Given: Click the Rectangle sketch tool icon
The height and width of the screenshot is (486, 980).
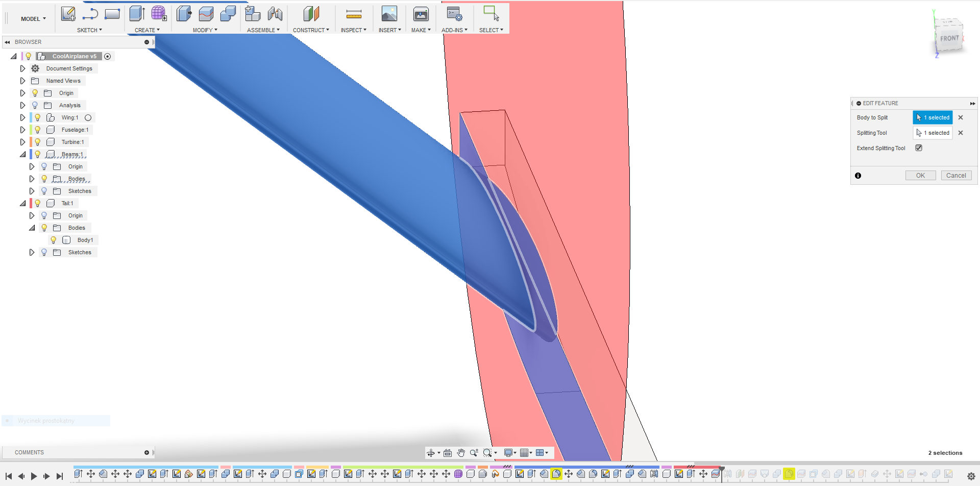Looking at the screenshot, I should [112, 14].
